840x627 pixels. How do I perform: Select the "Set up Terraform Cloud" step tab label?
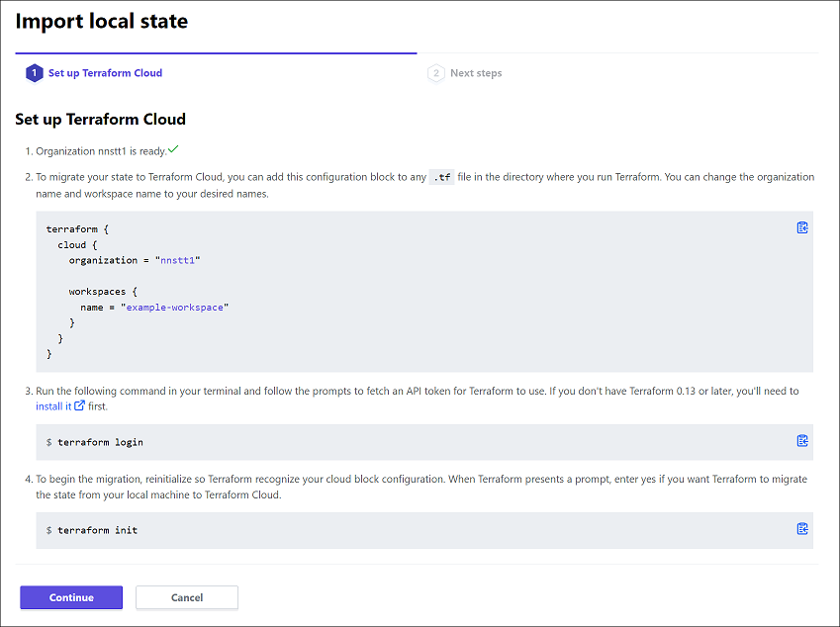click(105, 73)
